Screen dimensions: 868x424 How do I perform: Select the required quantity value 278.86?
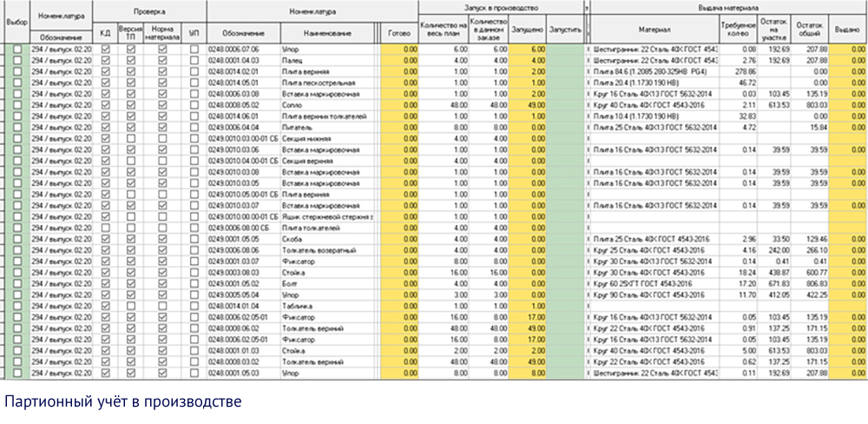[x=739, y=71]
